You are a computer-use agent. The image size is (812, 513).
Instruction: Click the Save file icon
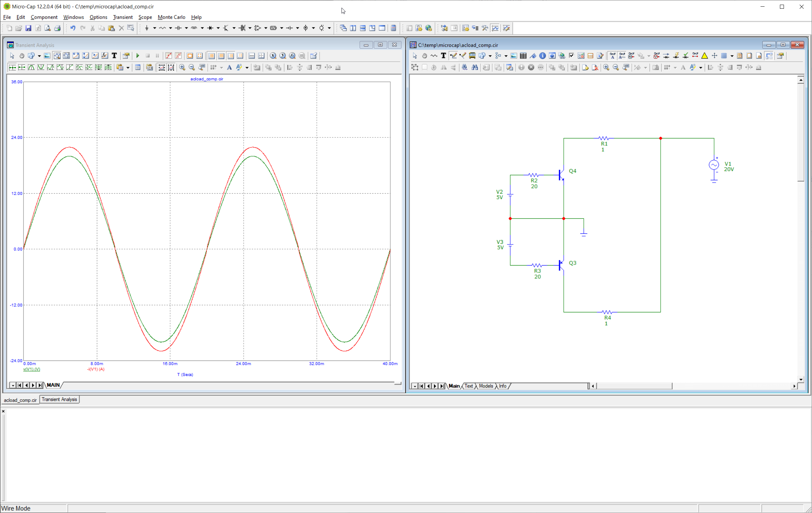(x=28, y=28)
